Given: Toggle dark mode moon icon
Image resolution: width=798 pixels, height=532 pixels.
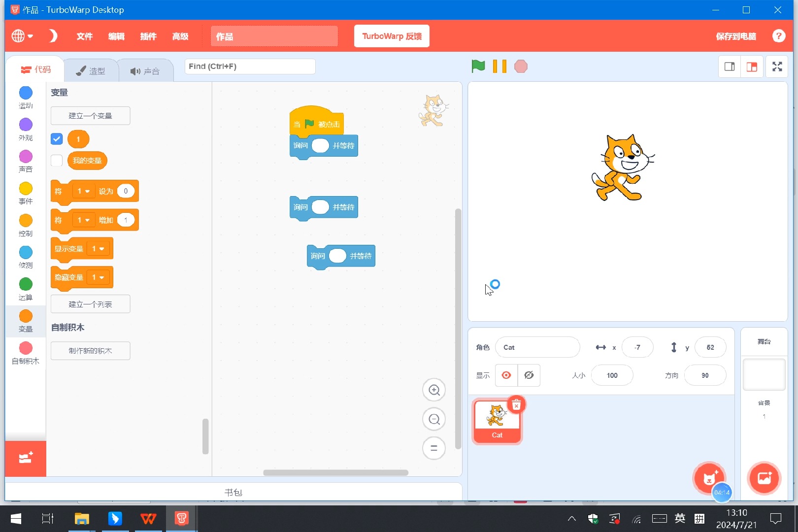Looking at the screenshot, I should [x=53, y=36].
